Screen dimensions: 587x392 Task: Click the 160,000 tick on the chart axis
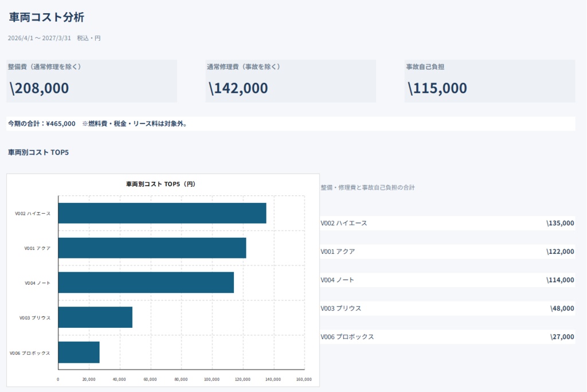(304, 379)
